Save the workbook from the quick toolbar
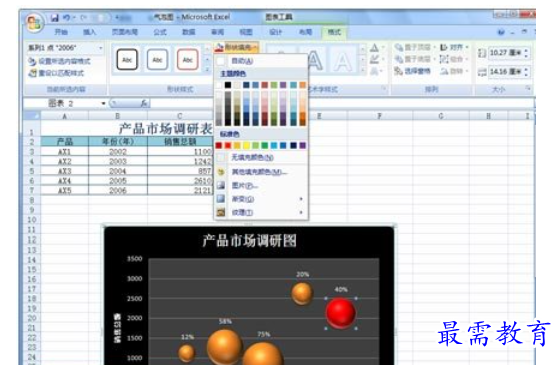This screenshot has height=365, width=559. coord(55,17)
